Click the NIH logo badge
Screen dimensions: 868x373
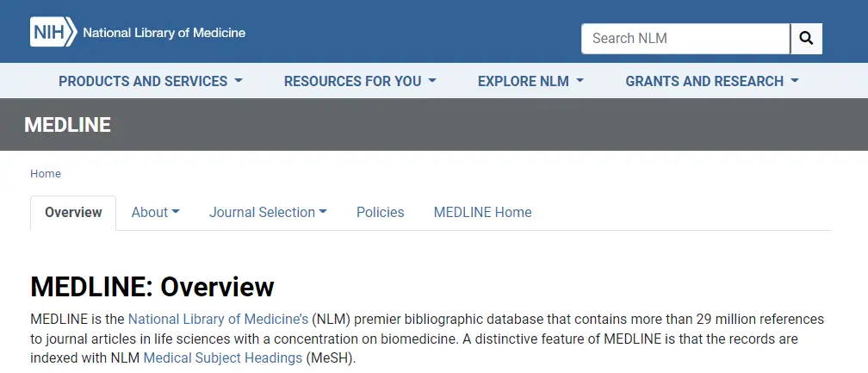point(53,32)
